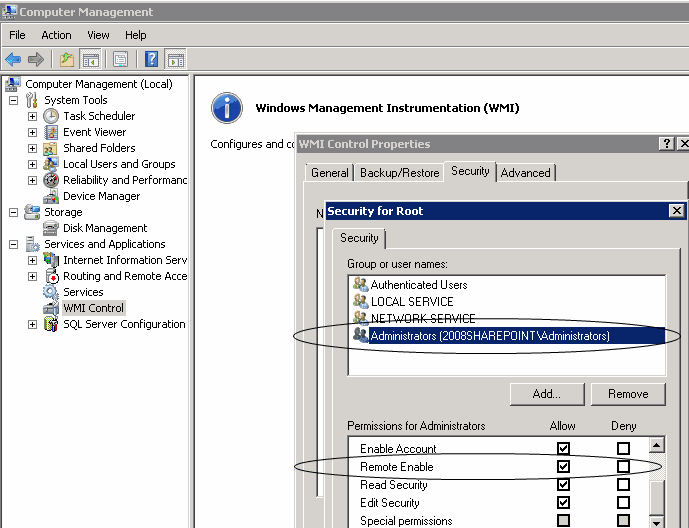Switch to the Advanced tab
Screen dimensions: 689x528
pyautogui.click(x=526, y=173)
